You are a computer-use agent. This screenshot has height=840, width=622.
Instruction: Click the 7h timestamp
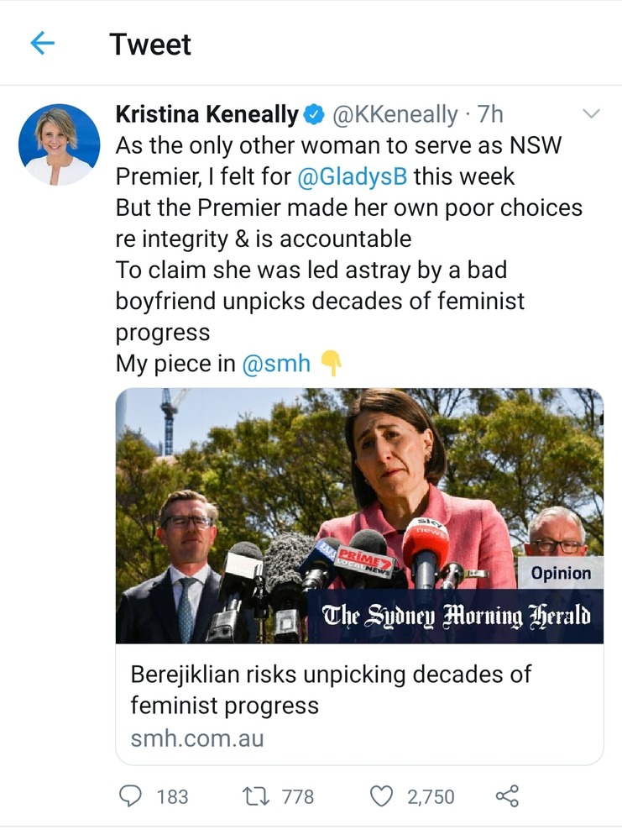(489, 114)
